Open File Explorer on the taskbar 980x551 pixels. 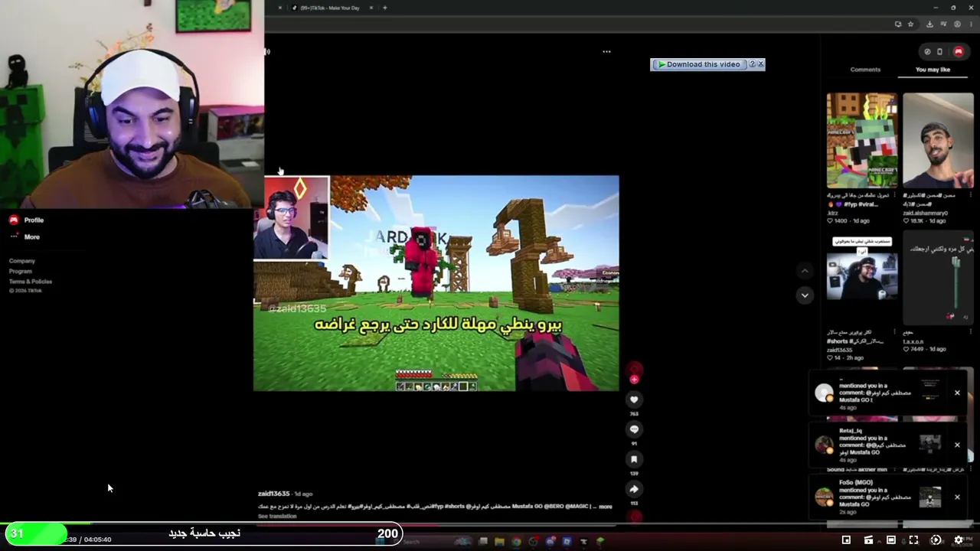(499, 542)
